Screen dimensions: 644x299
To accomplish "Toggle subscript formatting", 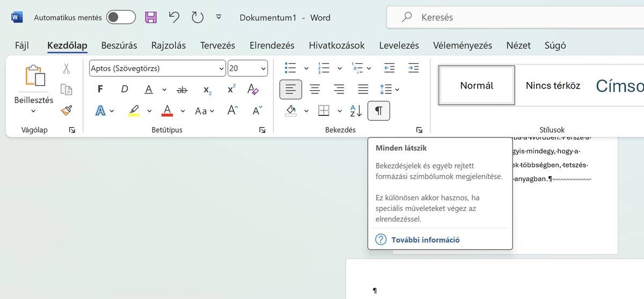I will point(207,90).
